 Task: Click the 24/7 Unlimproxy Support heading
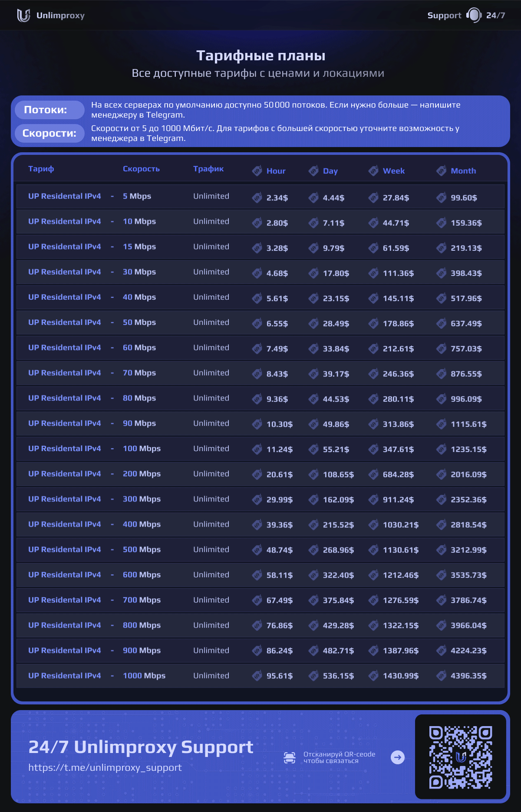click(x=141, y=747)
